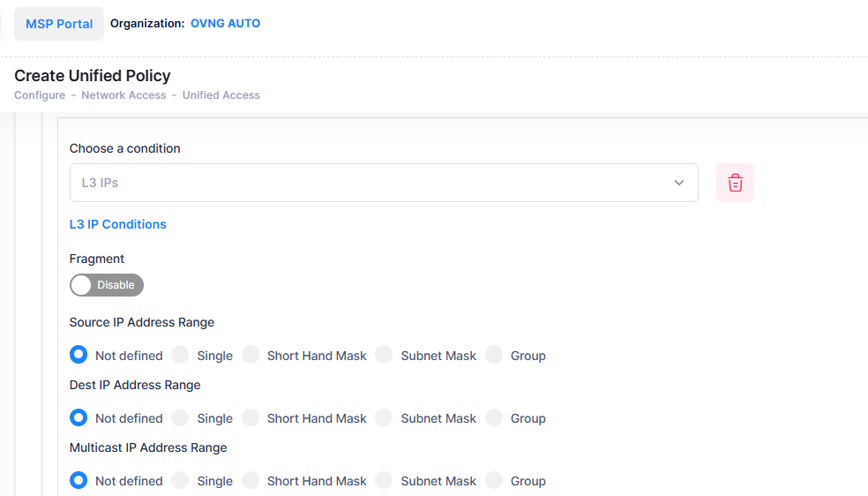Select Group for Multicast IP Address Range
The width and height of the screenshot is (868, 496).
[494, 480]
